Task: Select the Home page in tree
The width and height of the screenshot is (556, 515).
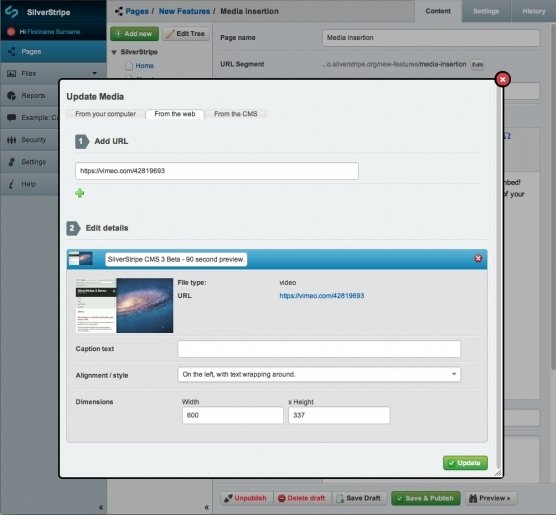Action: (144, 66)
